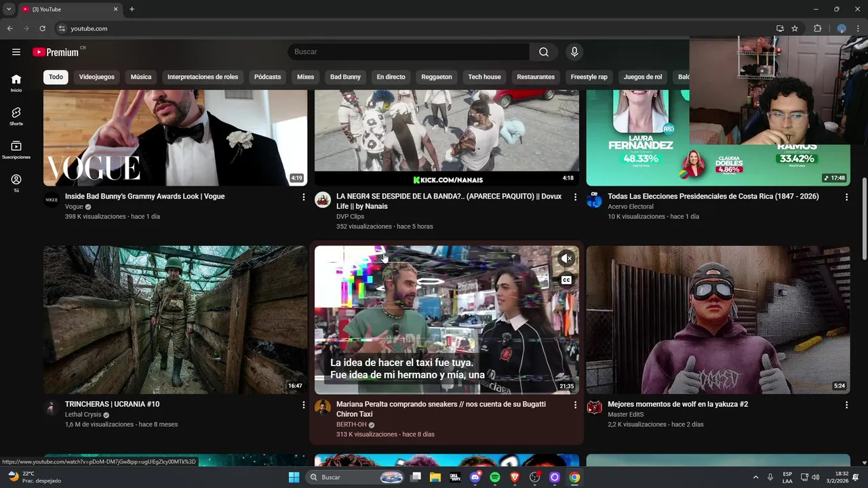Open options for Costa Rica elections video

pos(846,197)
